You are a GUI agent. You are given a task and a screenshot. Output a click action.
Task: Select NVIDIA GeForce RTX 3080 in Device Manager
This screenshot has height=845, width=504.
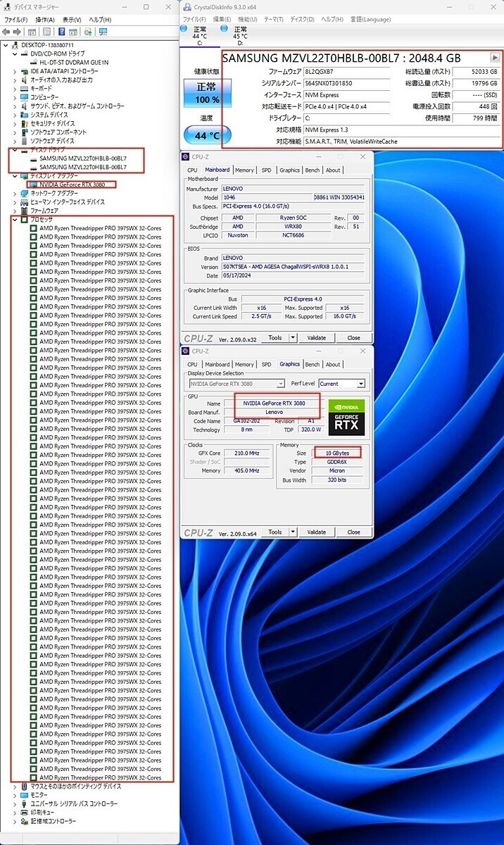coord(72,184)
